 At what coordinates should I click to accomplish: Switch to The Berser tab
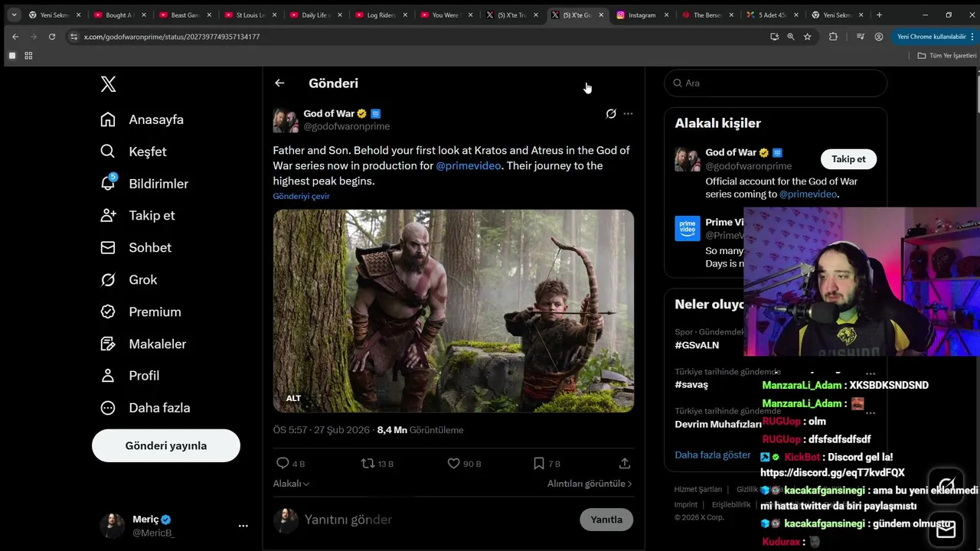coord(707,15)
